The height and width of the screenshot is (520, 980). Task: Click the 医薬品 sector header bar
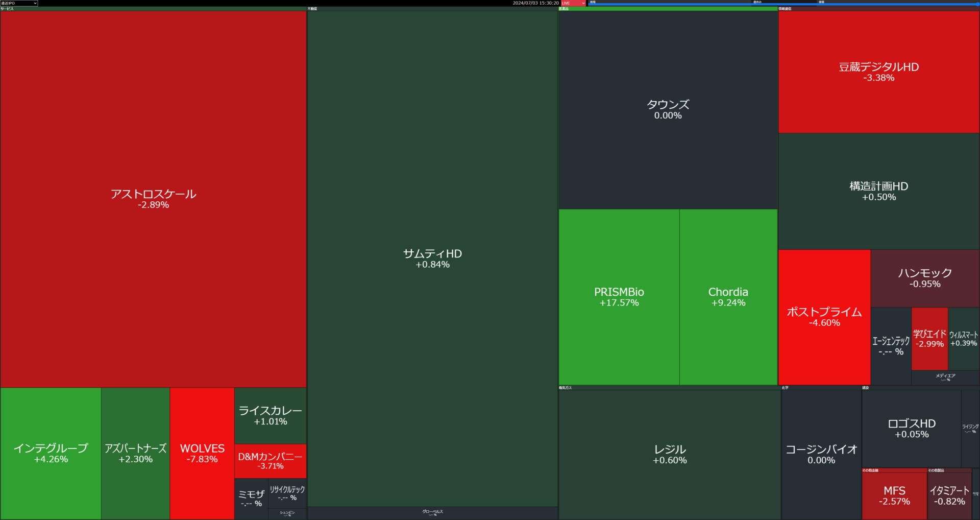click(x=668, y=9)
